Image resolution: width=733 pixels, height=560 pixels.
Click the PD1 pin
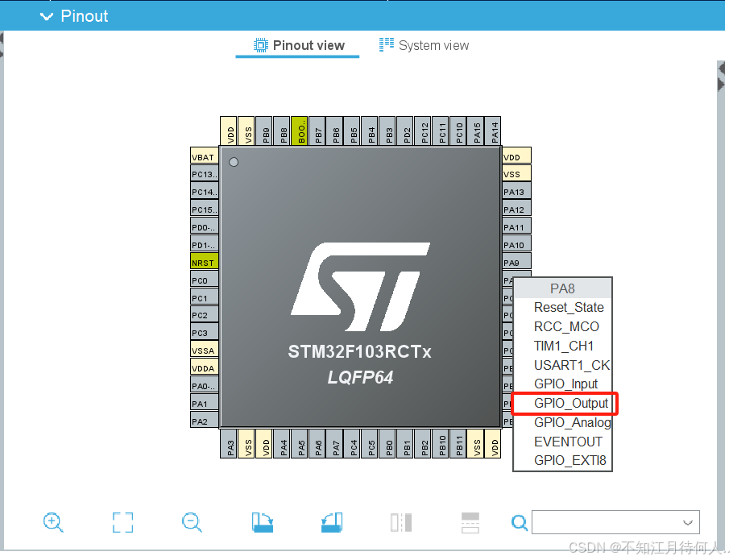point(205,243)
